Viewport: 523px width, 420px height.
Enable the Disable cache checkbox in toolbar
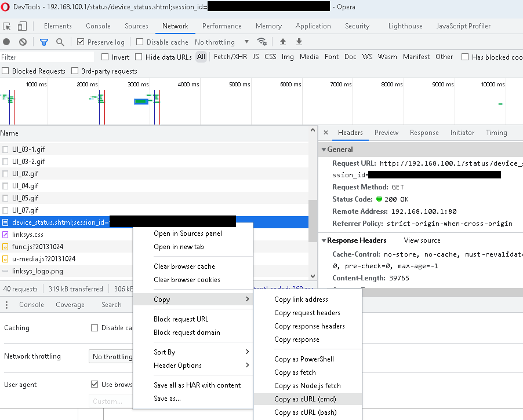pyautogui.click(x=140, y=42)
